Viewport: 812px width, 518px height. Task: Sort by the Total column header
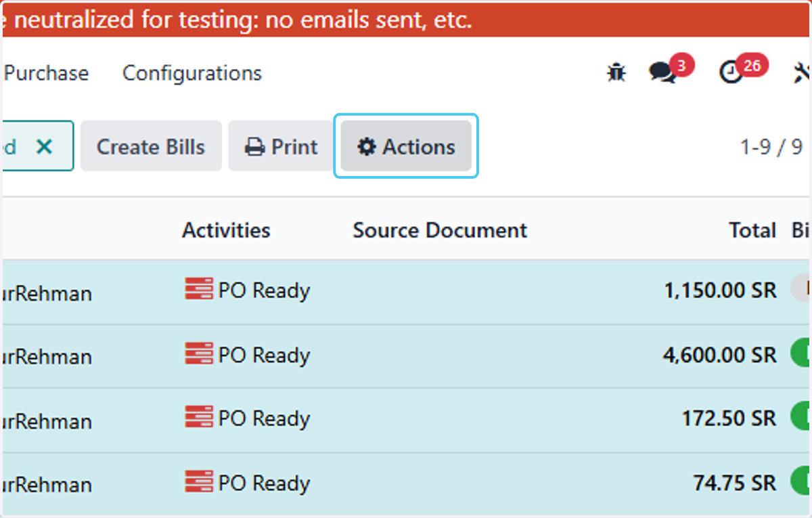[752, 230]
